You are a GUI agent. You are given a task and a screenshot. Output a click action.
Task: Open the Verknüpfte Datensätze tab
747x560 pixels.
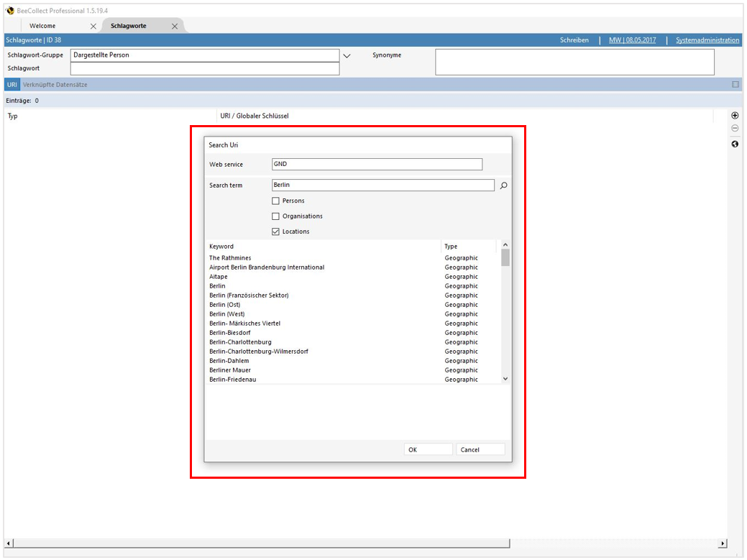click(x=55, y=85)
